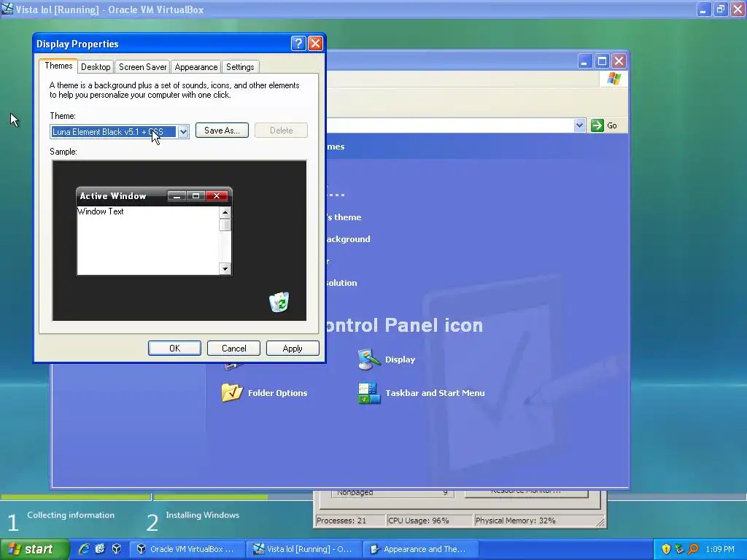
Task: Switch to the Desktop tab
Action: pos(96,67)
